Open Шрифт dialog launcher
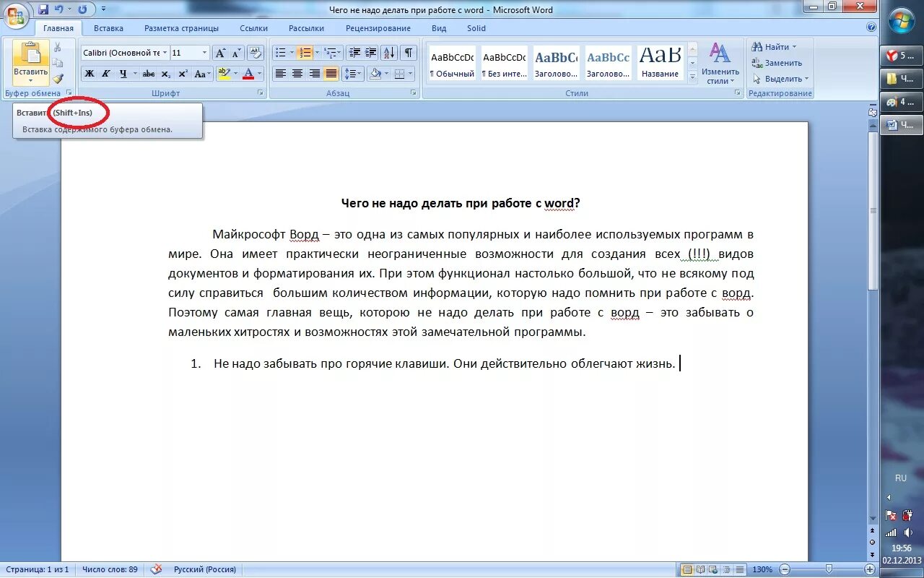924x578 pixels. [x=260, y=93]
